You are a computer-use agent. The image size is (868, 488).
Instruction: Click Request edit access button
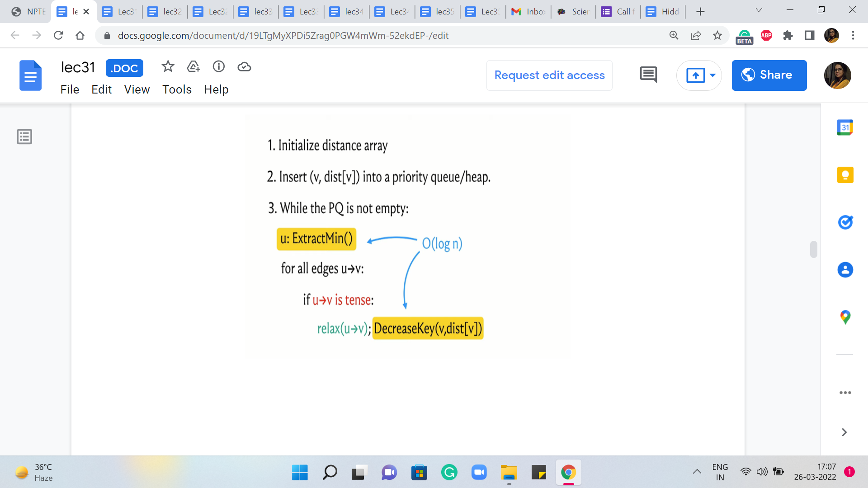tap(549, 75)
